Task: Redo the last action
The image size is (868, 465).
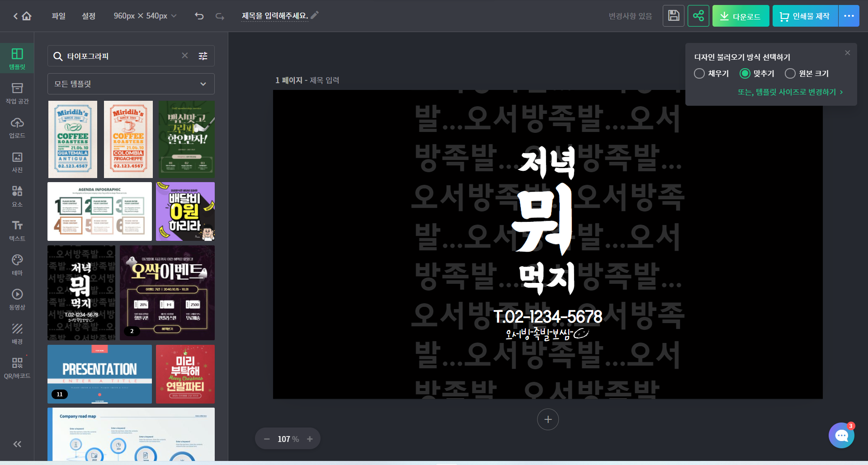Action: click(x=220, y=16)
